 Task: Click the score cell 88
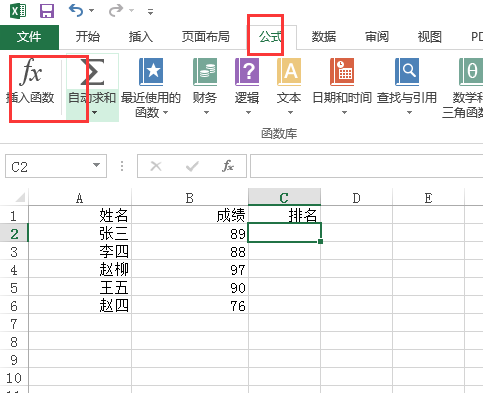click(x=190, y=251)
